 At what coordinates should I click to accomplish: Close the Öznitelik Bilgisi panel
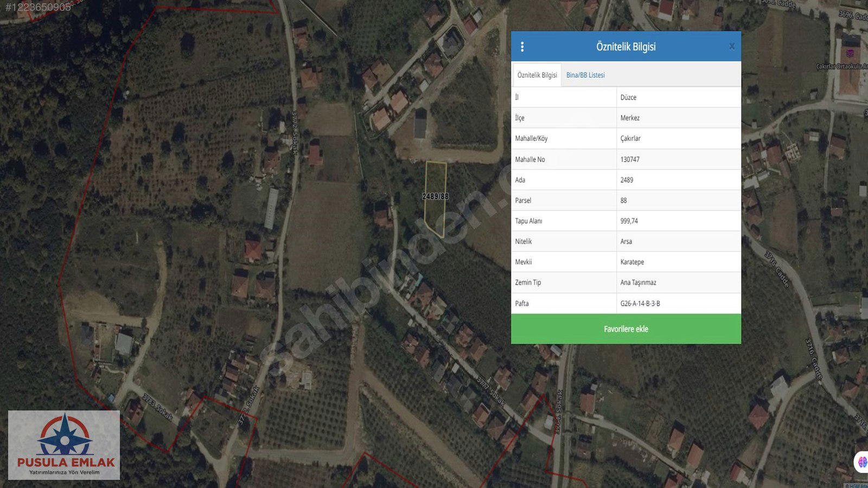pyautogui.click(x=732, y=47)
